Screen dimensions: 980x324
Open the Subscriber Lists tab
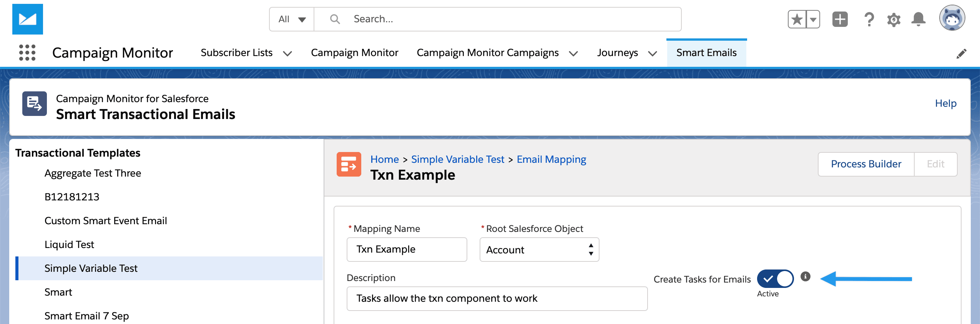[236, 53]
